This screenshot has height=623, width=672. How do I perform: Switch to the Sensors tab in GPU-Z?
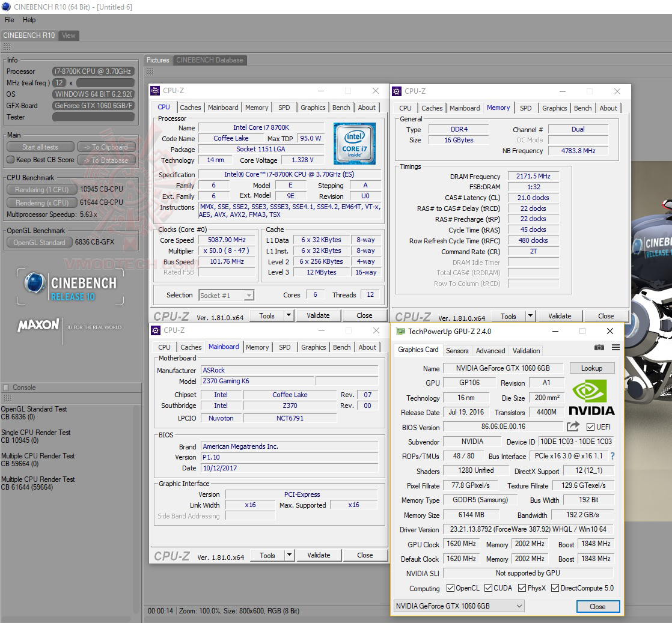pos(457,350)
